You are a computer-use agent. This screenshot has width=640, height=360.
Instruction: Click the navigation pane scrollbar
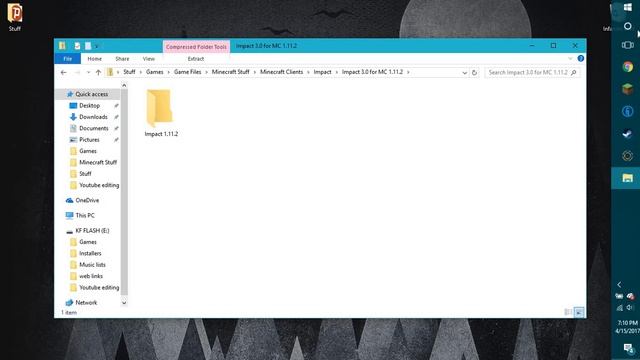124,192
